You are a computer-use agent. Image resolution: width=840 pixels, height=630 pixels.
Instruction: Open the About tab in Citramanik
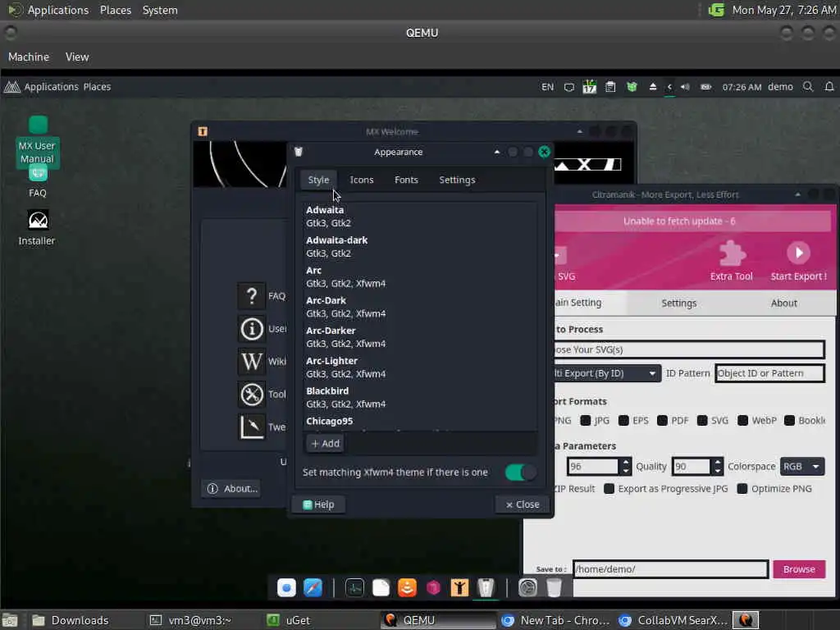[x=783, y=304]
